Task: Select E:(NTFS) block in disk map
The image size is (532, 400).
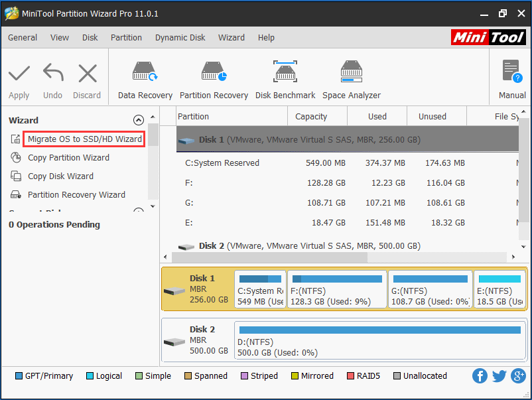Action: (499, 289)
